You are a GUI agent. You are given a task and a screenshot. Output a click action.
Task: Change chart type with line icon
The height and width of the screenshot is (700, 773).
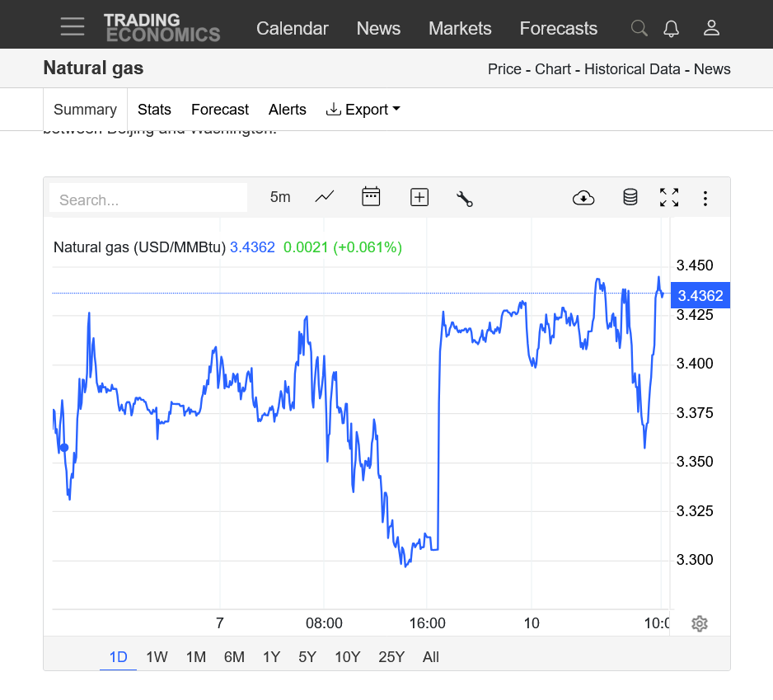click(x=325, y=197)
